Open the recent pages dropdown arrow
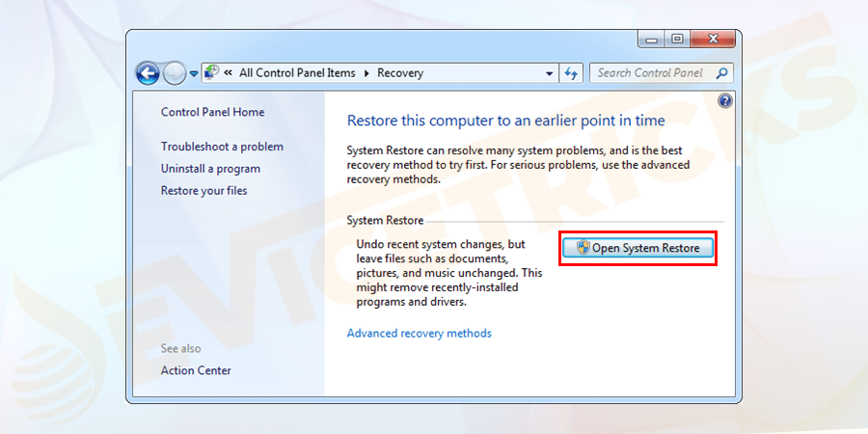The height and width of the screenshot is (434, 868). tap(194, 73)
